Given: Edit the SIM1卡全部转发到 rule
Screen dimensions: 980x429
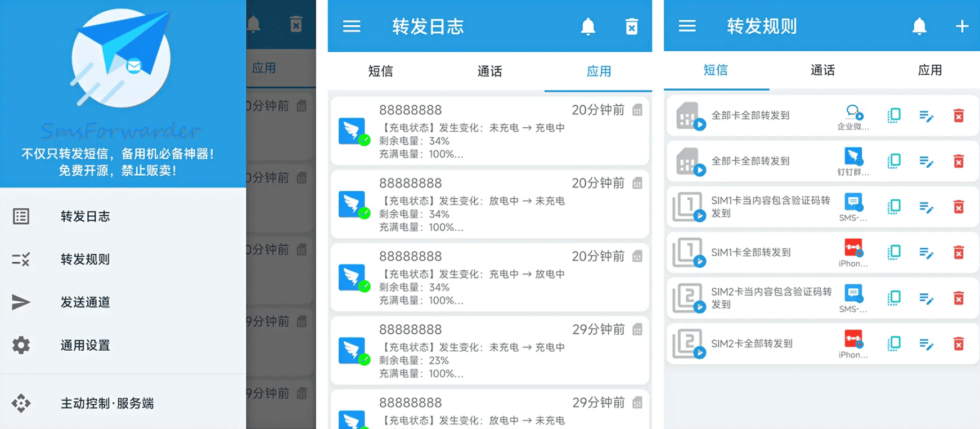Looking at the screenshot, I should pos(926,253).
